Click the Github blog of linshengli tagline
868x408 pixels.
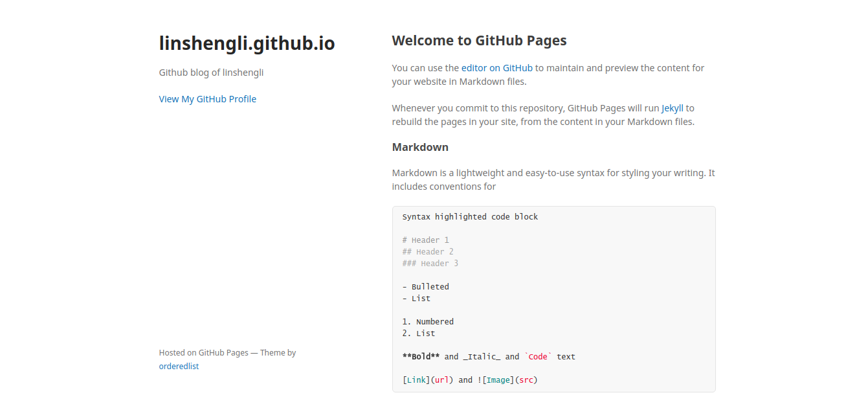point(211,72)
